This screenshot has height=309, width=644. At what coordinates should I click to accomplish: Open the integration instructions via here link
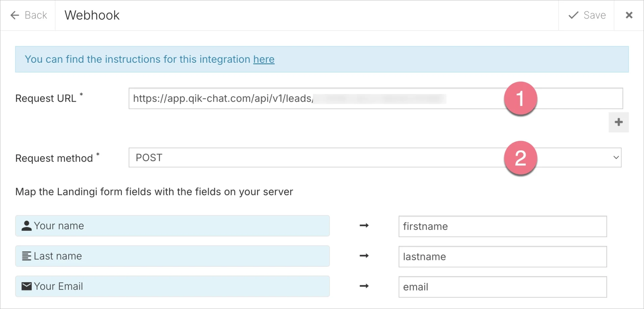tap(264, 59)
